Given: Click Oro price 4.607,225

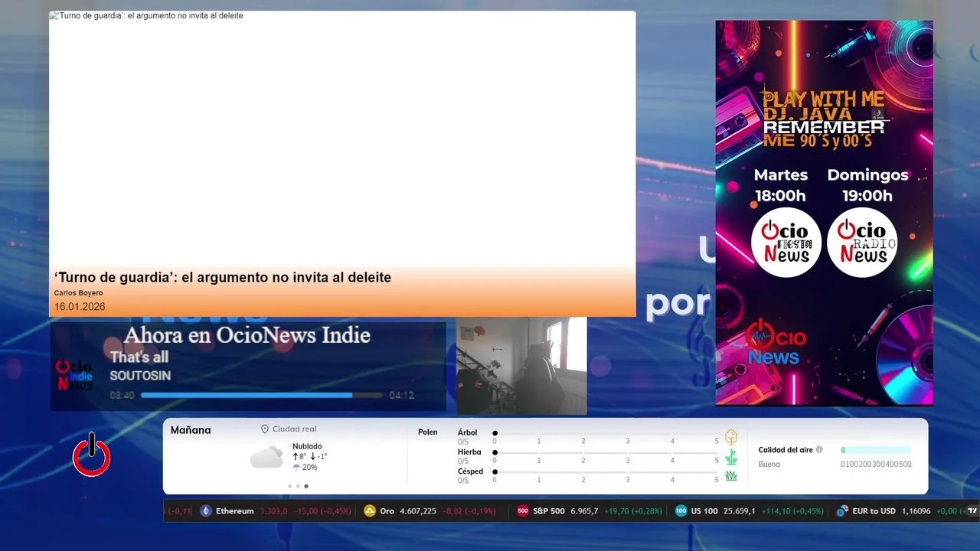Looking at the screenshot, I should (x=418, y=511).
